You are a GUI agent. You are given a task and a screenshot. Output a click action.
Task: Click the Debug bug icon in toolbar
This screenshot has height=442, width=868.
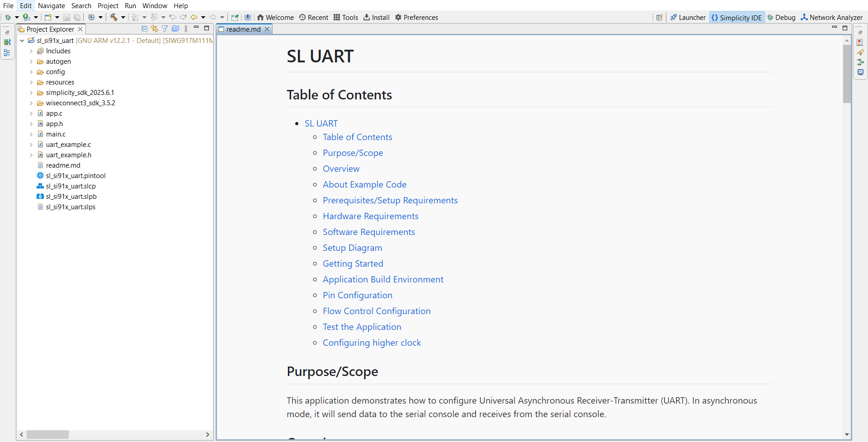pos(8,17)
